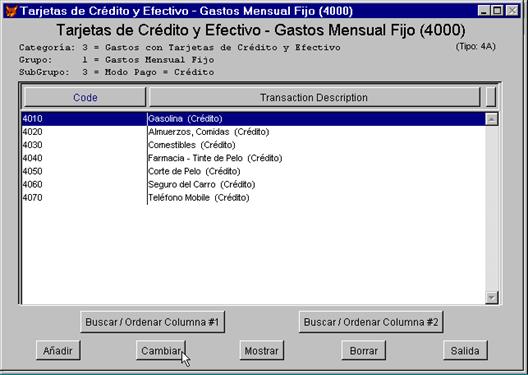Click the Grupo info line
The height and width of the screenshot is (375, 528).
point(117,60)
